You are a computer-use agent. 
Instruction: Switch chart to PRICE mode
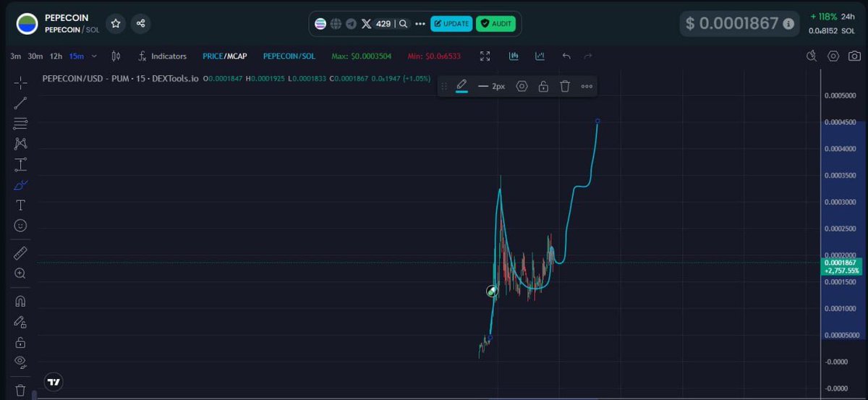click(x=213, y=56)
